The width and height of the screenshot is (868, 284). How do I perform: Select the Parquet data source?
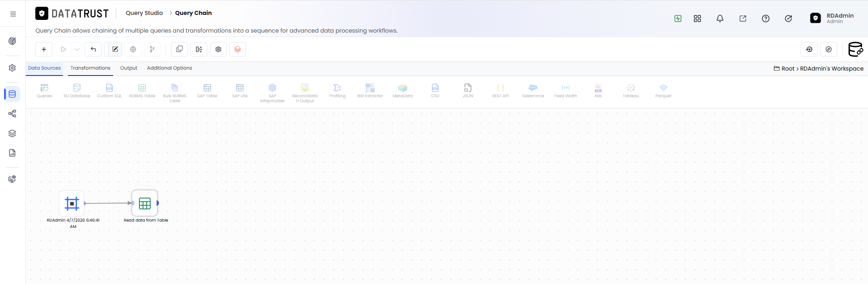pyautogui.click(x=663, y=90)
